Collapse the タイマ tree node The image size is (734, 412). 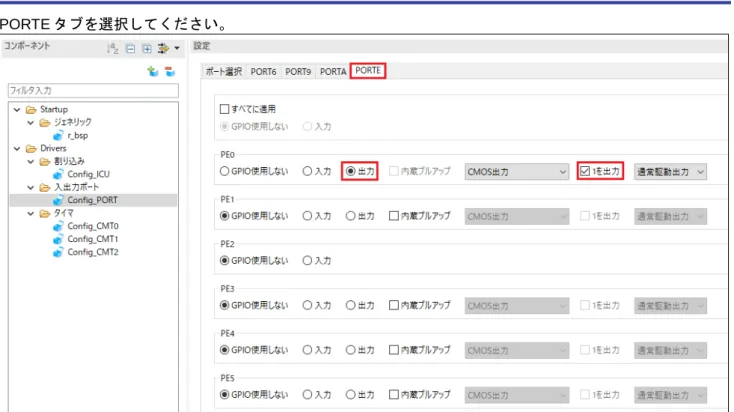click(30, 213)
